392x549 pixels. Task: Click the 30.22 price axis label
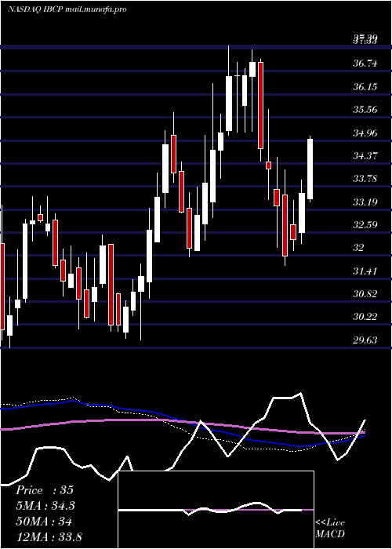tap(365, 317)
